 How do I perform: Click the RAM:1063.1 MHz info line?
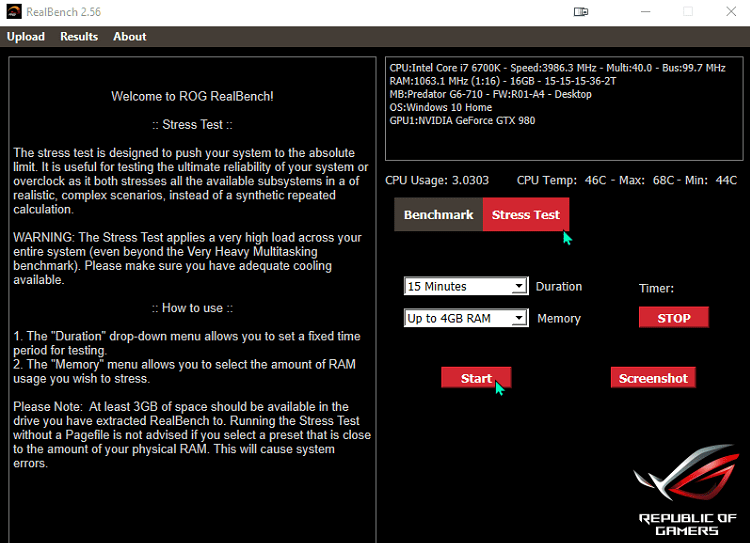coord(503,81)
